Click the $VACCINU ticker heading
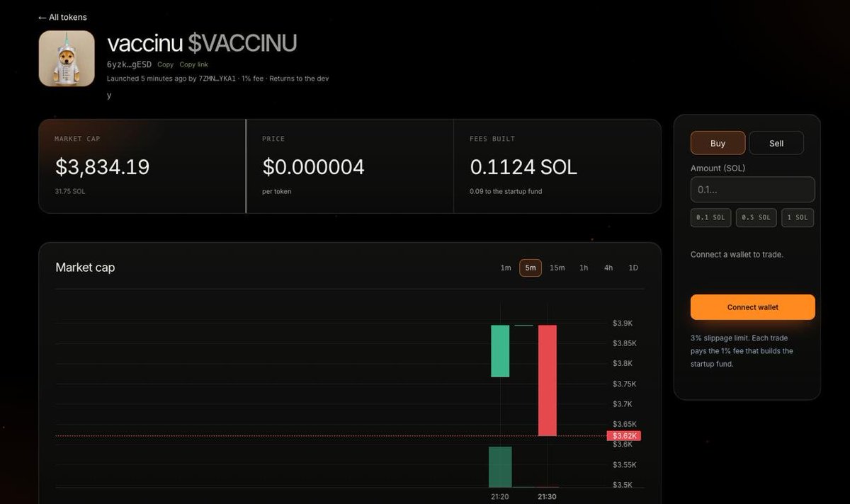This screenshot has width=850, height=504. coord(242,43)
